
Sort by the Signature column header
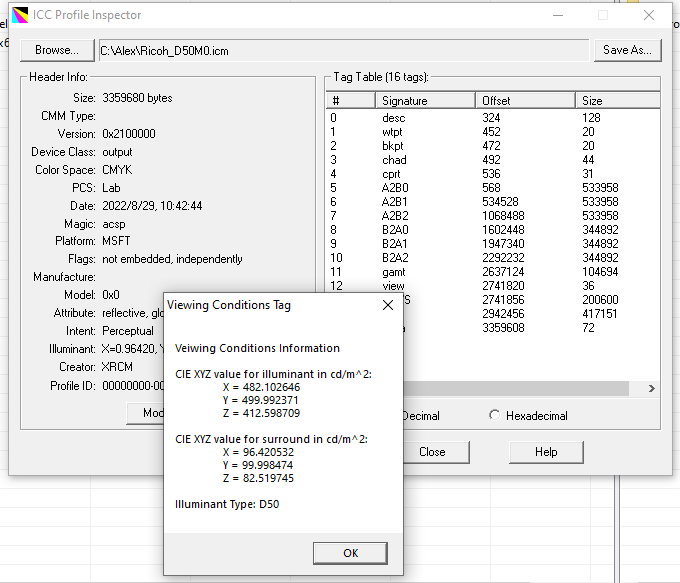pos(424,101)
